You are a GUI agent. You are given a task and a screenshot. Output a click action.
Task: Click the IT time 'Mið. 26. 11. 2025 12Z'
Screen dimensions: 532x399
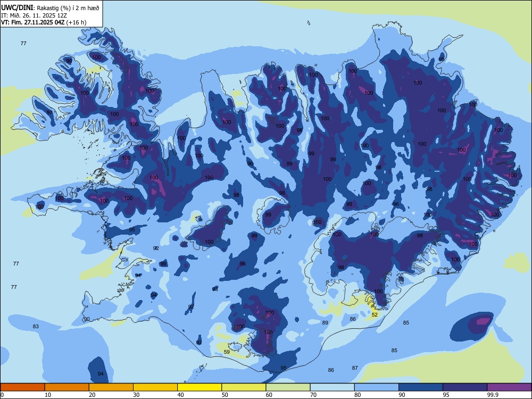tap(38, 15)
